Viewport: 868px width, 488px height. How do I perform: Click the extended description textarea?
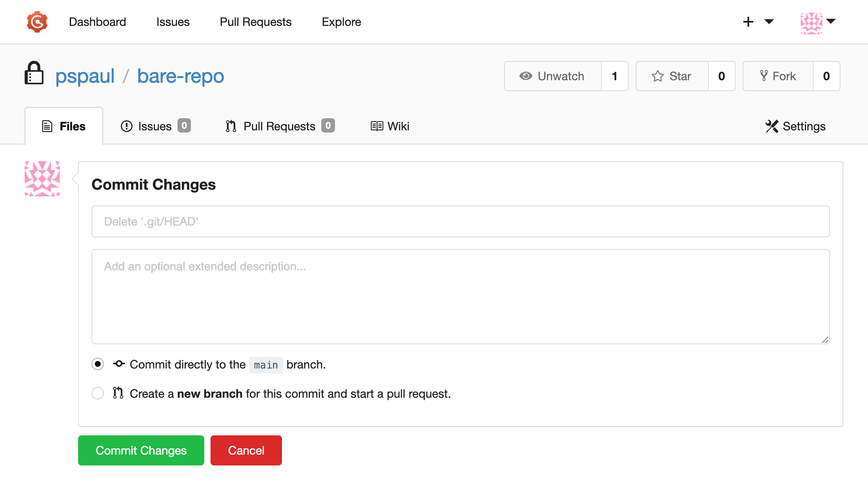(x=460, y=297)
